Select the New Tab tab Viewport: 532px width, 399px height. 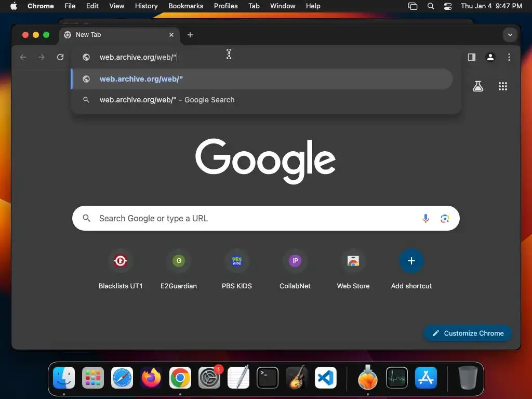coord(119,35)
